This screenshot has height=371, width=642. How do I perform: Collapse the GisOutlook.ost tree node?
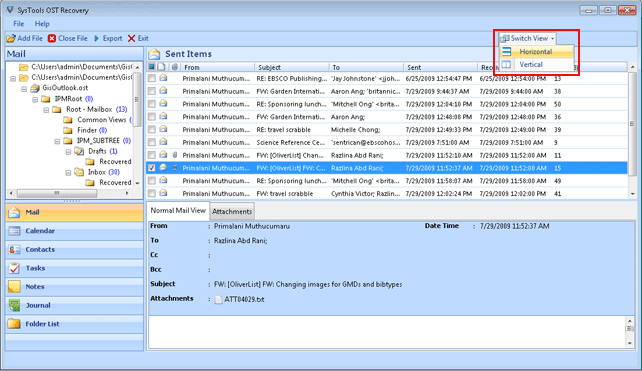click(x=24, y=88)
